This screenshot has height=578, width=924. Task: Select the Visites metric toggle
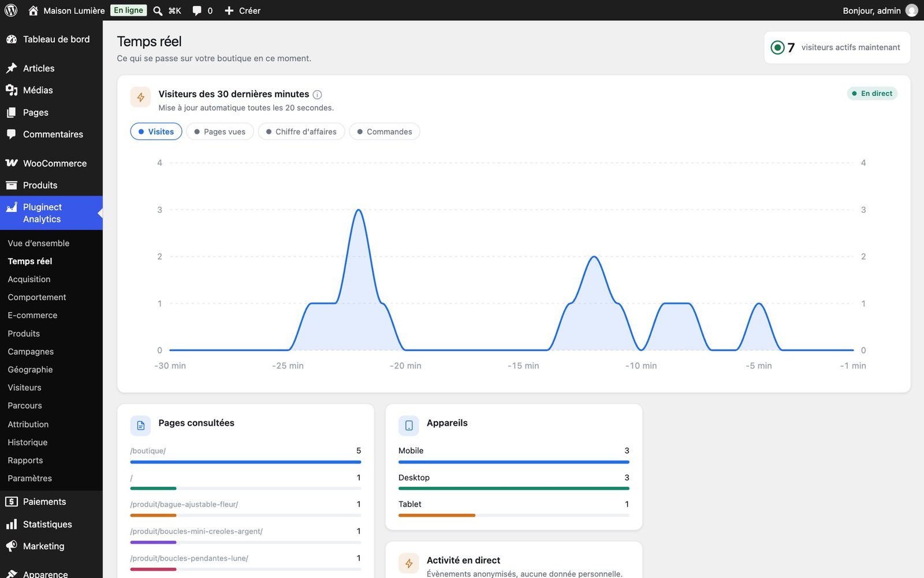156,132
